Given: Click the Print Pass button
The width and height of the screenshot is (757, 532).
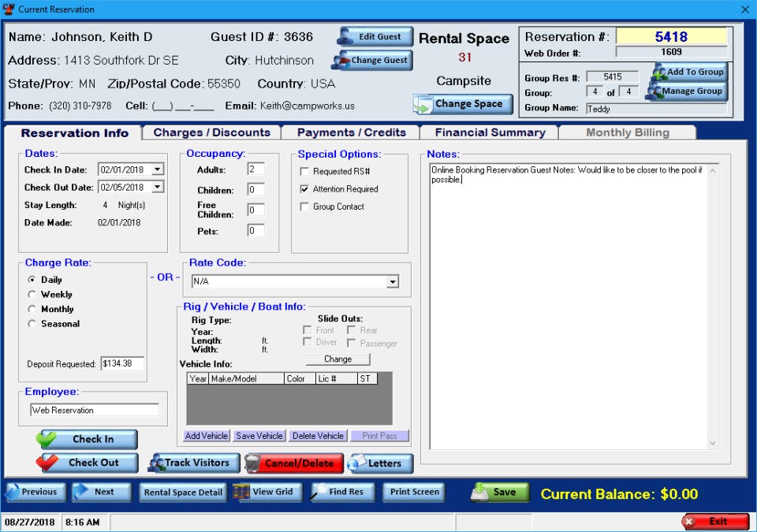Looking at the screenshot, I should click(x=379, y=436).
